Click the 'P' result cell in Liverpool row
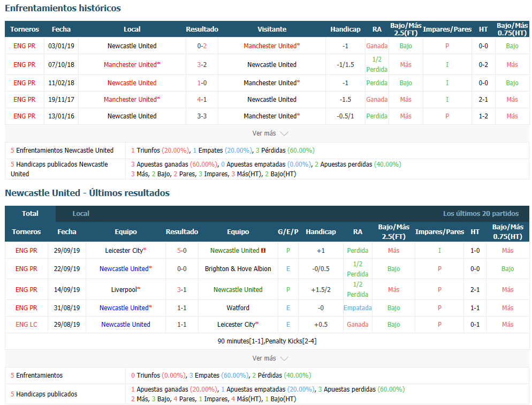This screenshot has height=405, width=532. pos(288,290)
